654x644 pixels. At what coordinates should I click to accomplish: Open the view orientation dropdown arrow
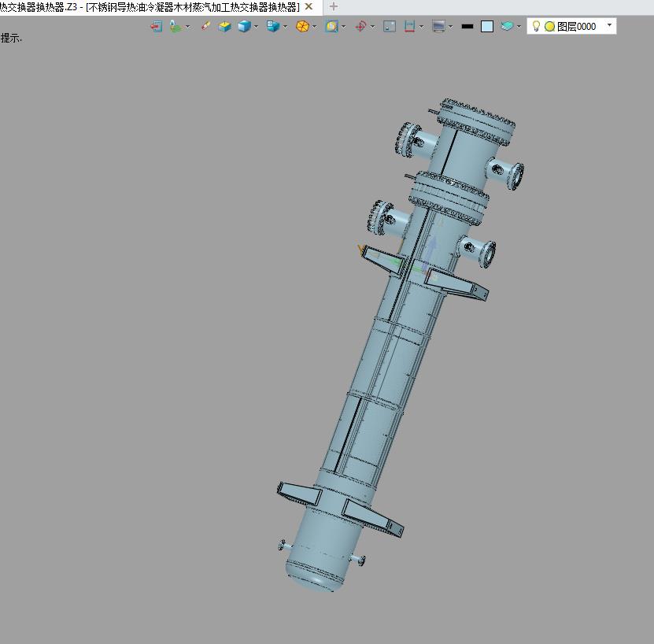point(286,27)
